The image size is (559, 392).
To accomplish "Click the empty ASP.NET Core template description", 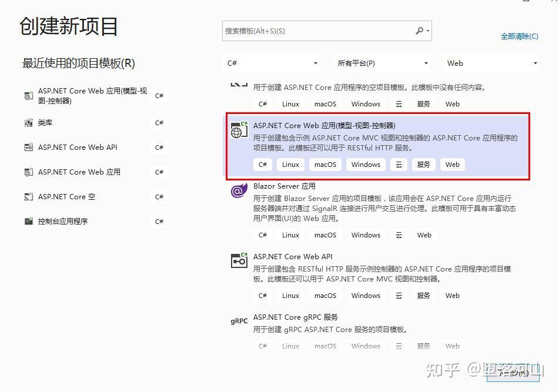I will [x=369, y=88].
